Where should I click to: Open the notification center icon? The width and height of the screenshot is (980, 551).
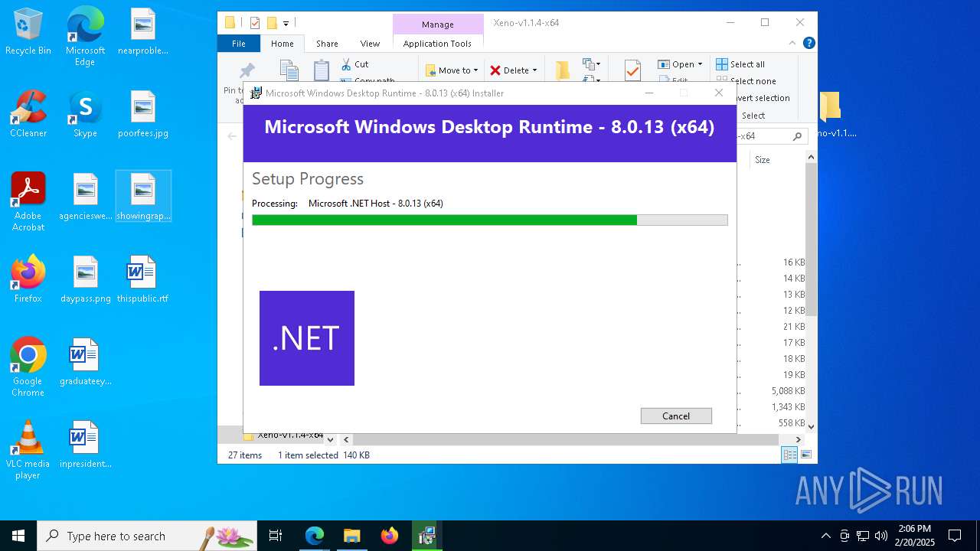pyautogui.click(x=955, y=536)
